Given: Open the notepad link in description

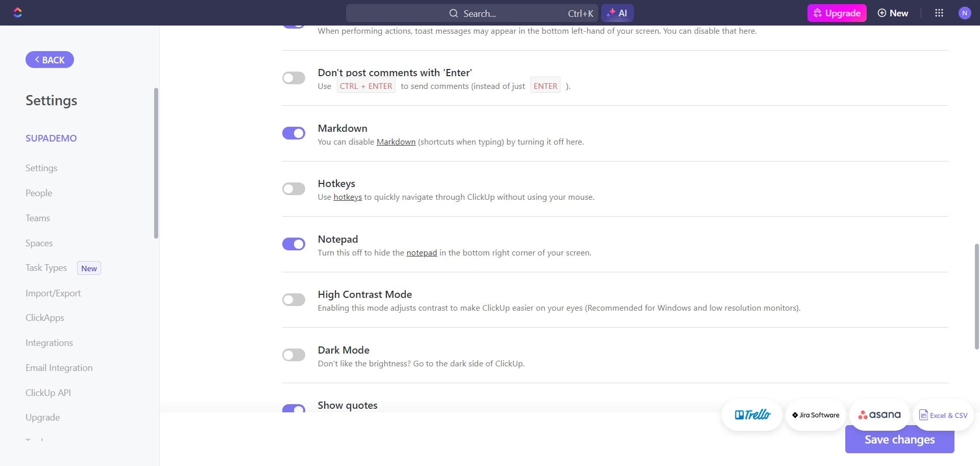Looking at the screenshot, I should coord(422,252).
